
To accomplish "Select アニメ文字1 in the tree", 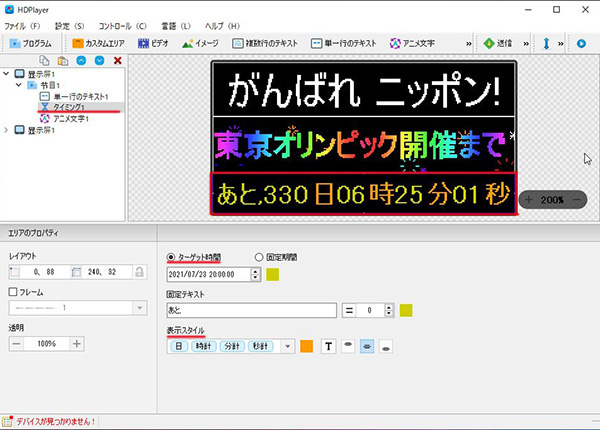I will tap(64, 119).
